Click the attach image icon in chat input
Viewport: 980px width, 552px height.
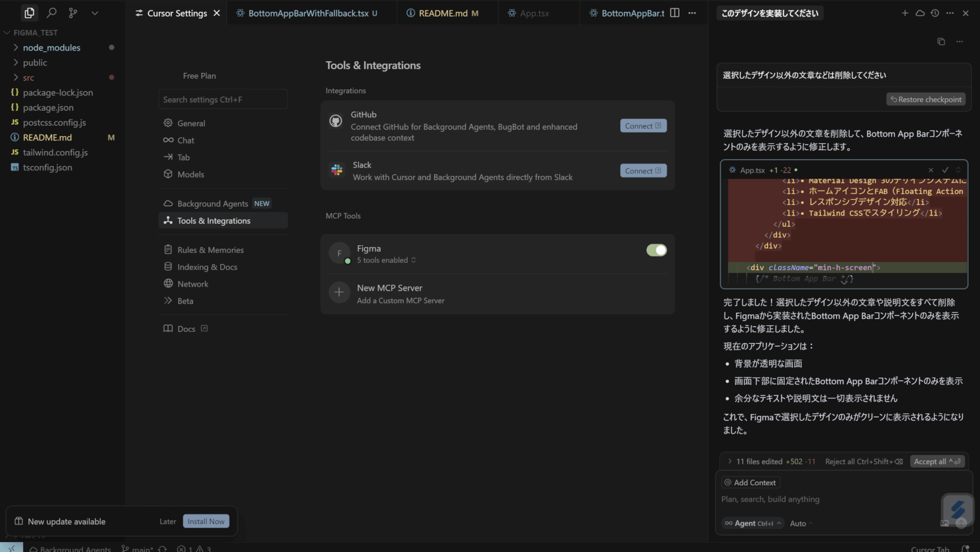pyautogui.click(x=944, y=523)
